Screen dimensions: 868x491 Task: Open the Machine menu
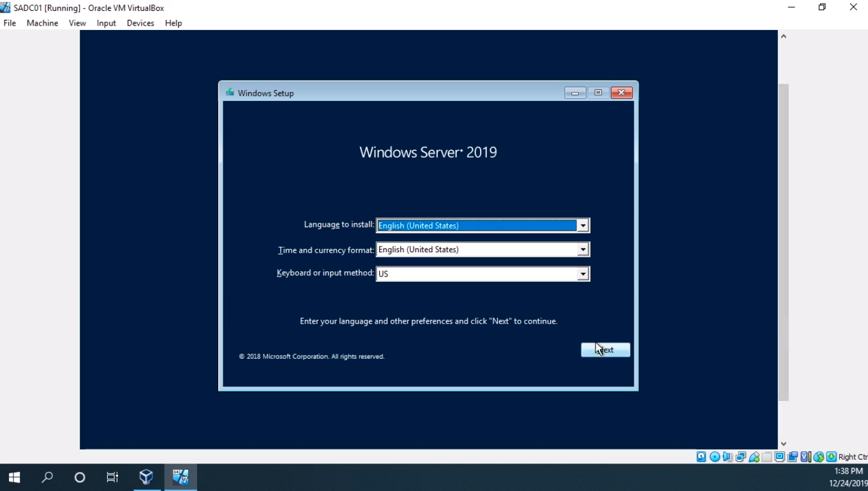coord(42,23)
